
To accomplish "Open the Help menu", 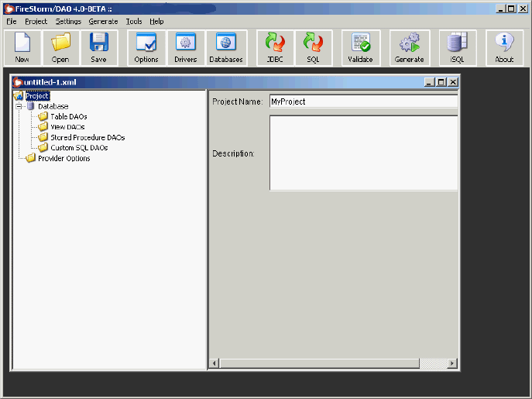I will (156, 22).
